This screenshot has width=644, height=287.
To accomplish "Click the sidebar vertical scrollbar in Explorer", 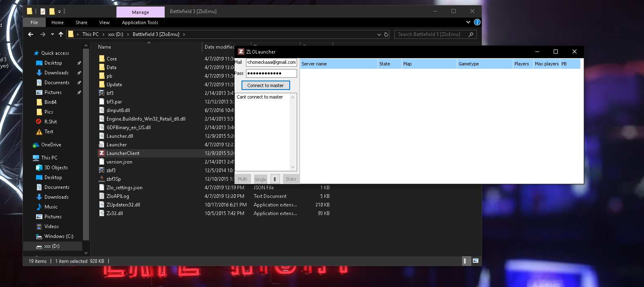I will pyautogui.click(x=86, y=144).
